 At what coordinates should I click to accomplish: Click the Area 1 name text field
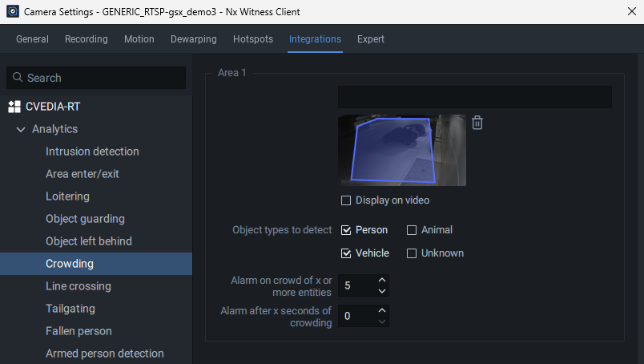click(474, 97)
